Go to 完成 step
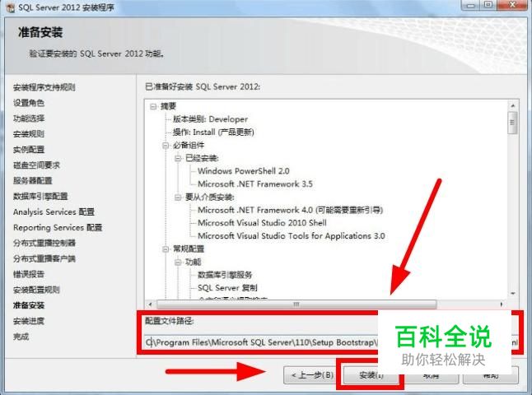Image resolution: width=532 pixels, height=395 pixels. pyautogui.click(x=21, y=337)
